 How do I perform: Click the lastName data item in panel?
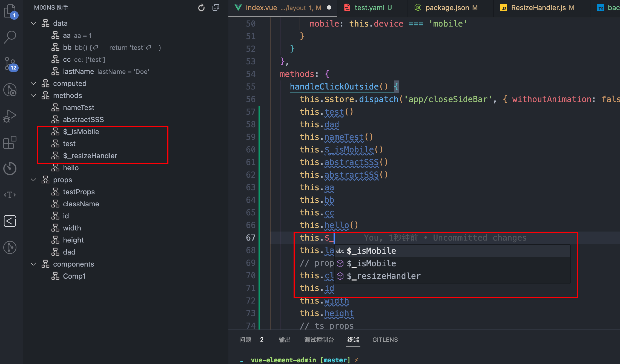click(x=78, y=71)
